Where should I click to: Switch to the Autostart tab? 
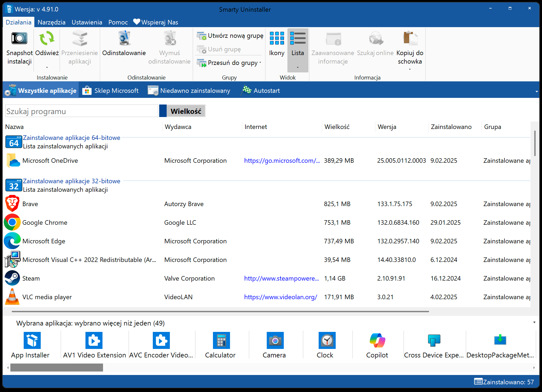click(261, 91)
